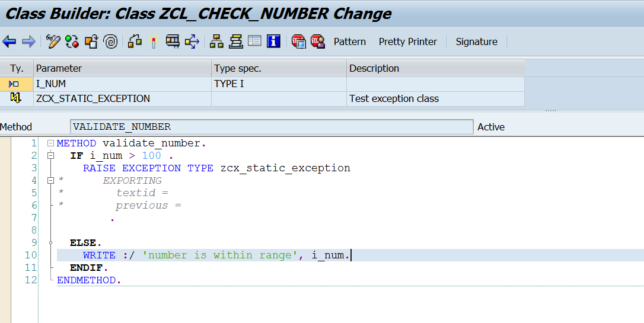Click line number 8 in the gutter
The image size is (644, 323).
pyautogui.click(x=34, y=230)
